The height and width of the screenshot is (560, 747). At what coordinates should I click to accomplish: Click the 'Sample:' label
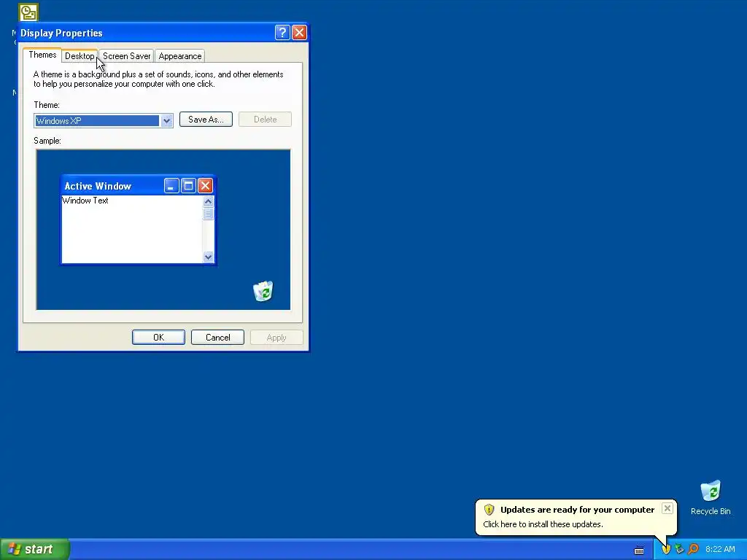point(47,141)
